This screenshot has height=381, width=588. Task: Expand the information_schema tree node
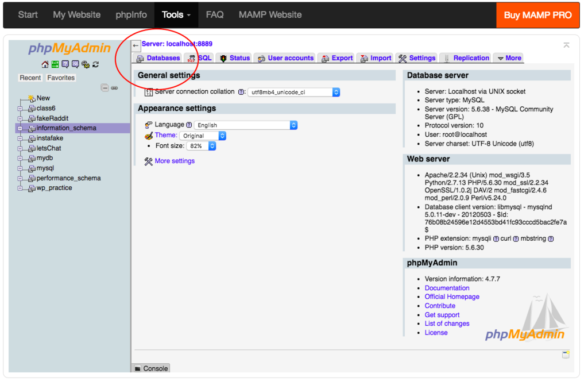pos(20,128)
